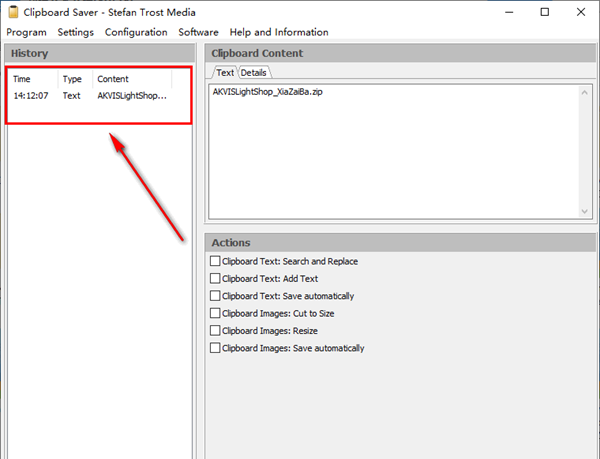Image resolution: width=600 pixels, height=459 pixels.
Task: Open the Program menu
Action: pyautogui.click(x=26, y=32)
